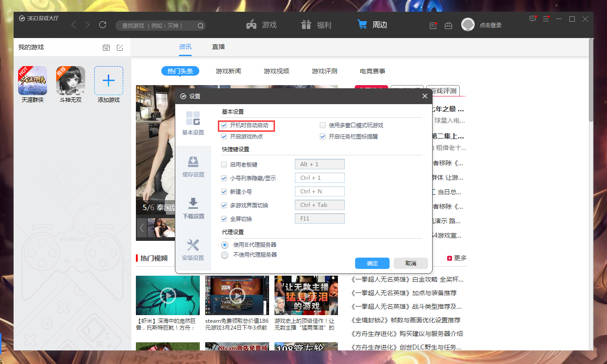This screenshot has height=364, width=607.
Task: Click 点击登录 to sign in
Action: coord(491,25)
